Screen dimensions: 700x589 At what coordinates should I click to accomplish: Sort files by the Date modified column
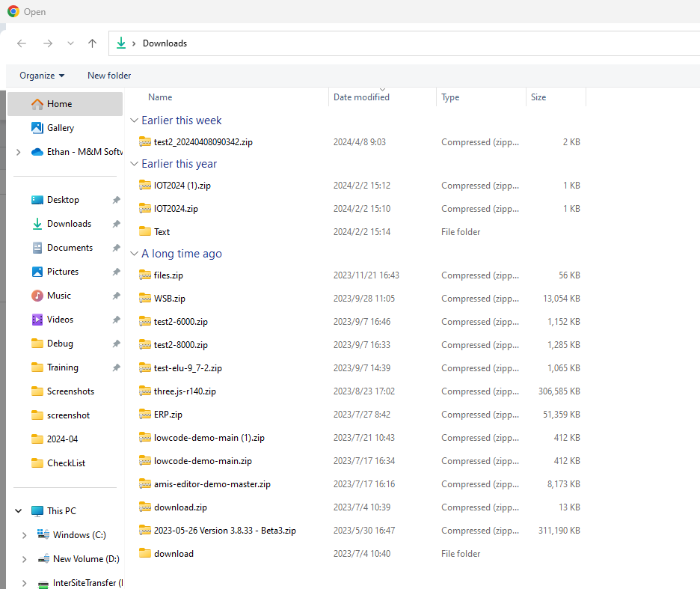tap(361, 97)
